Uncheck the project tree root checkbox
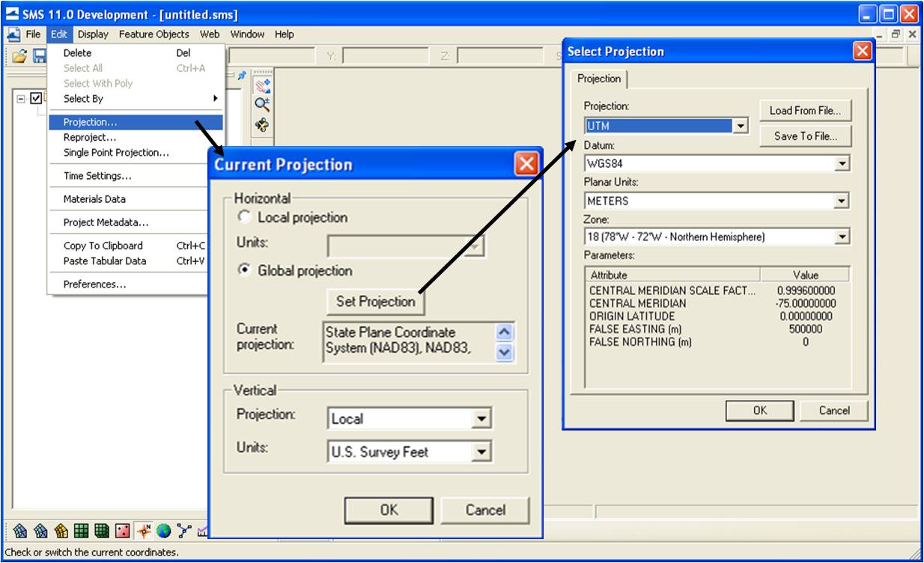924x563 pixels. [36, 99]
